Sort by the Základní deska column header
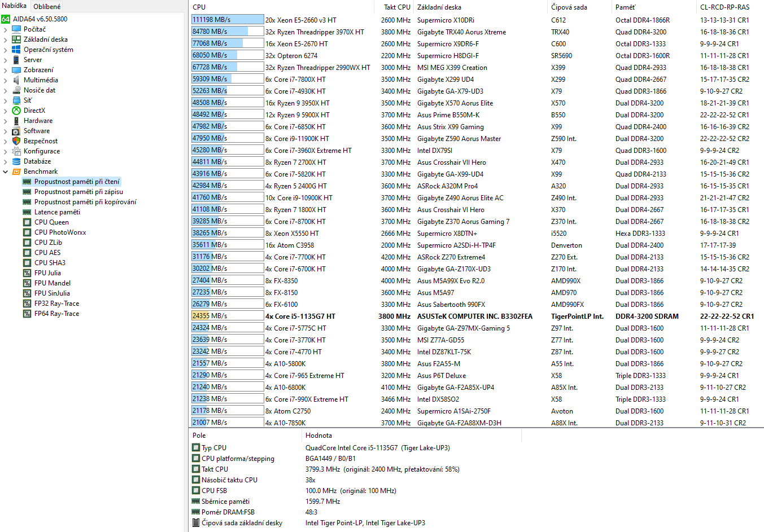 [481, 7]
